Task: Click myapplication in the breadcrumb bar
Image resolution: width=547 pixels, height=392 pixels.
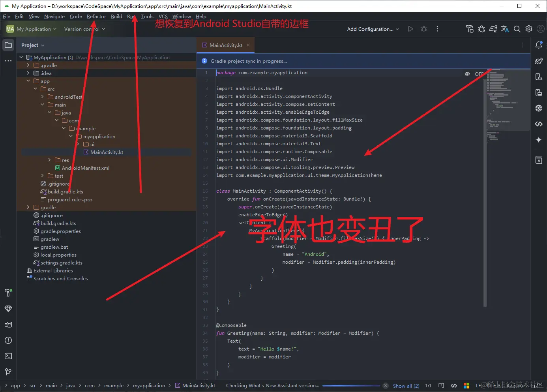Action: (149, 386)
